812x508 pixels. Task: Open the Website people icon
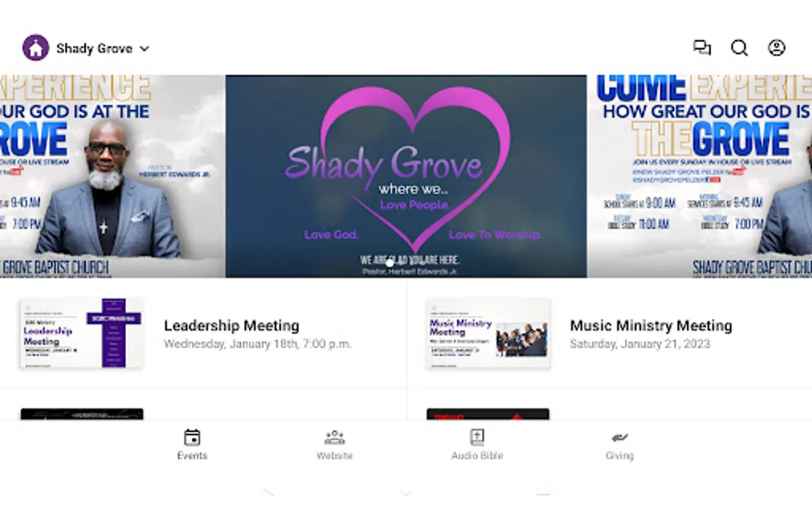click(334, 437)
